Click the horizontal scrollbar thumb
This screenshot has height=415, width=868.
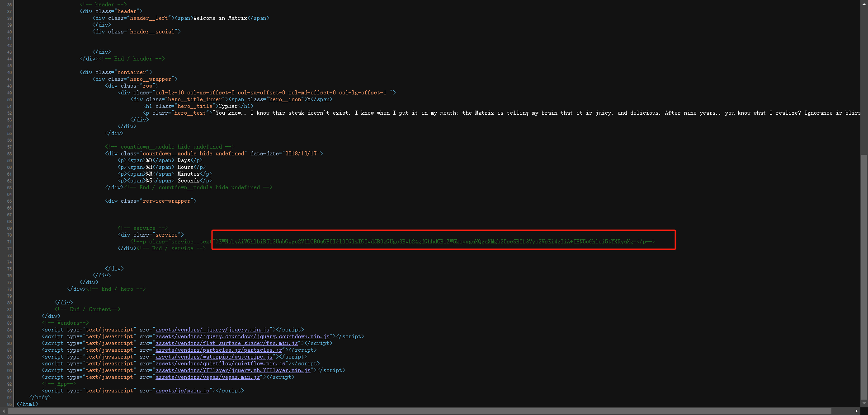coord(420,411)
